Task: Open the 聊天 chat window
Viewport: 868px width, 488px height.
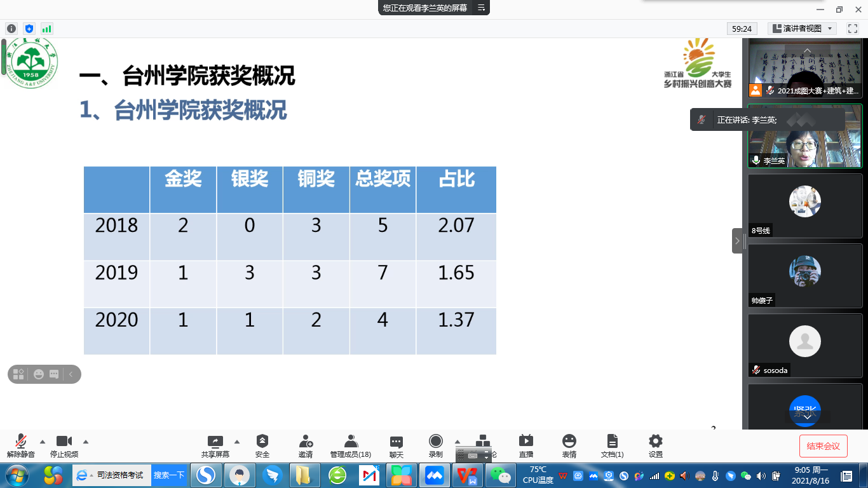Action: 397,445
